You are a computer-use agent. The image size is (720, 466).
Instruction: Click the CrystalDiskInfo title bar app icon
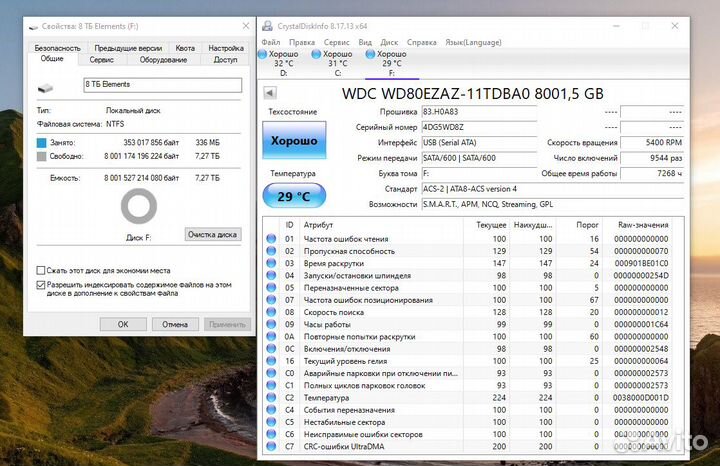267,26
